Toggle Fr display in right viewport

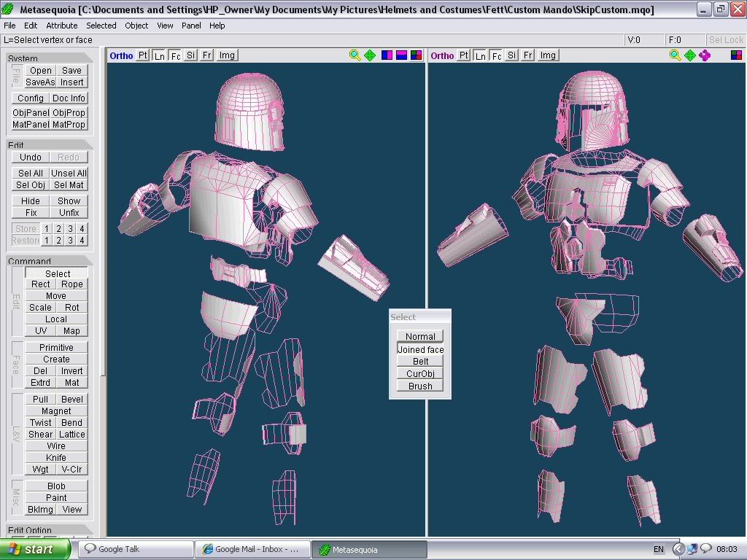[528, 55]
